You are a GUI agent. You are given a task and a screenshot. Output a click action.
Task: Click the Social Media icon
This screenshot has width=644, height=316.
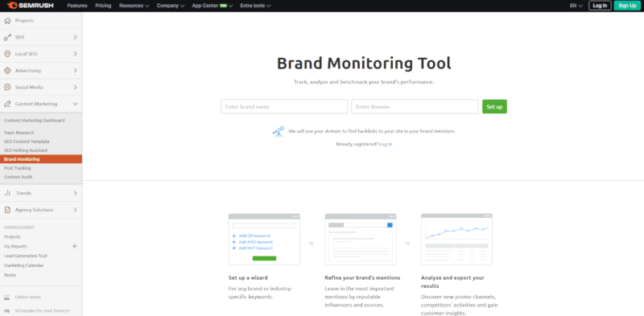click(7, 88)
